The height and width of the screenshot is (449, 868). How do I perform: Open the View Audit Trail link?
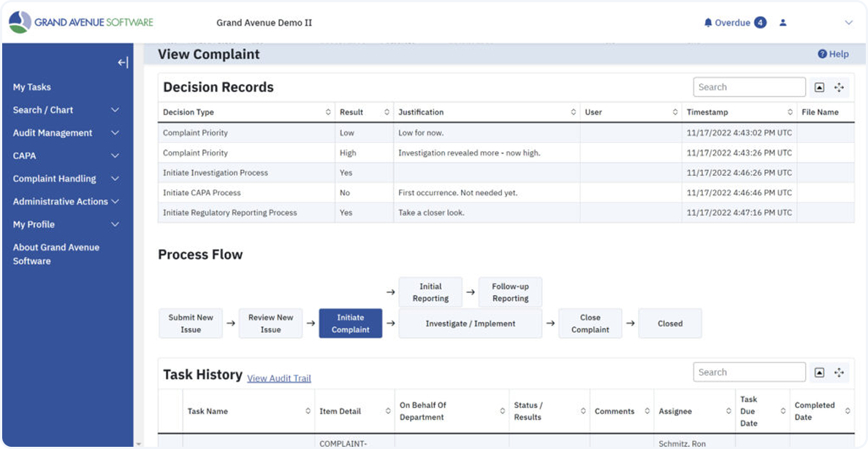[279, 378]
